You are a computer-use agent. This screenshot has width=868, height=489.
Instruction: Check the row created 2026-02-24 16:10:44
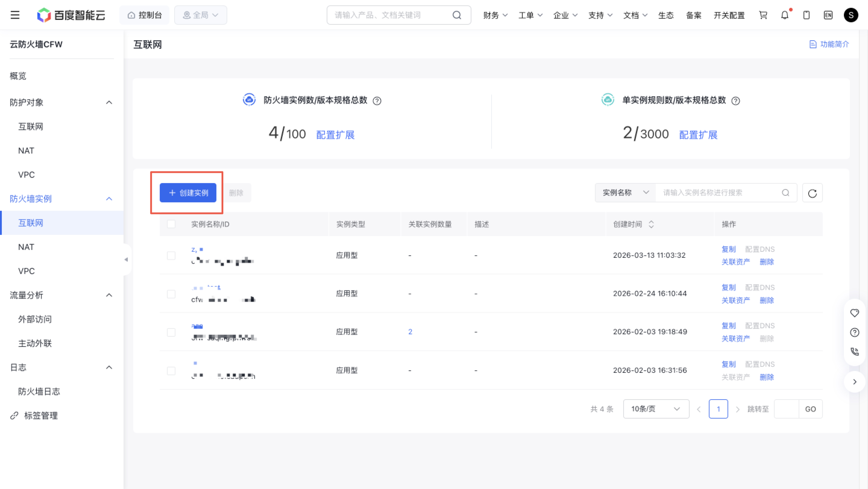click(171, 294)
